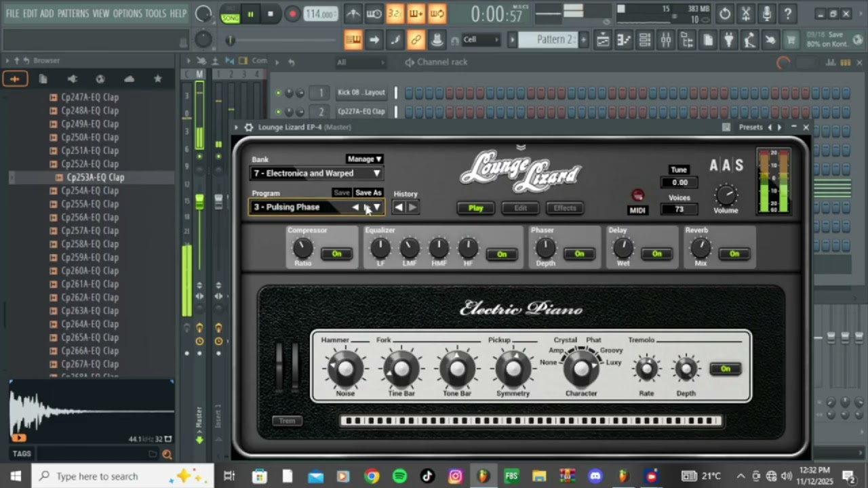Toggle the overdub recording icon

click(416, 14)
